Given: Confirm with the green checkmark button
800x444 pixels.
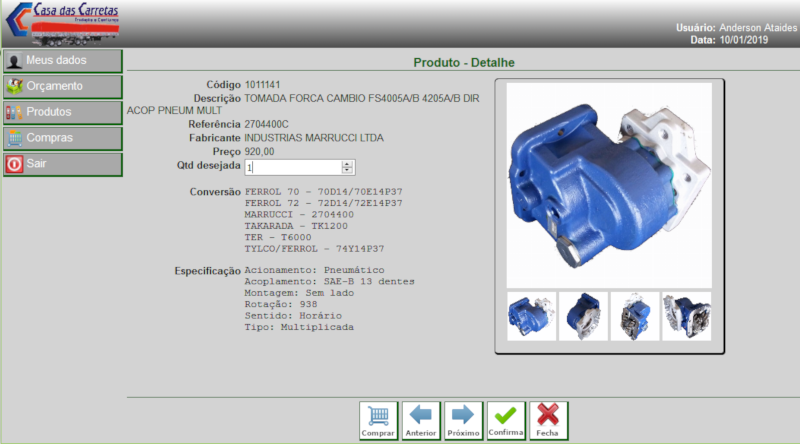Looking at the screenshot, I should (506, 421).
